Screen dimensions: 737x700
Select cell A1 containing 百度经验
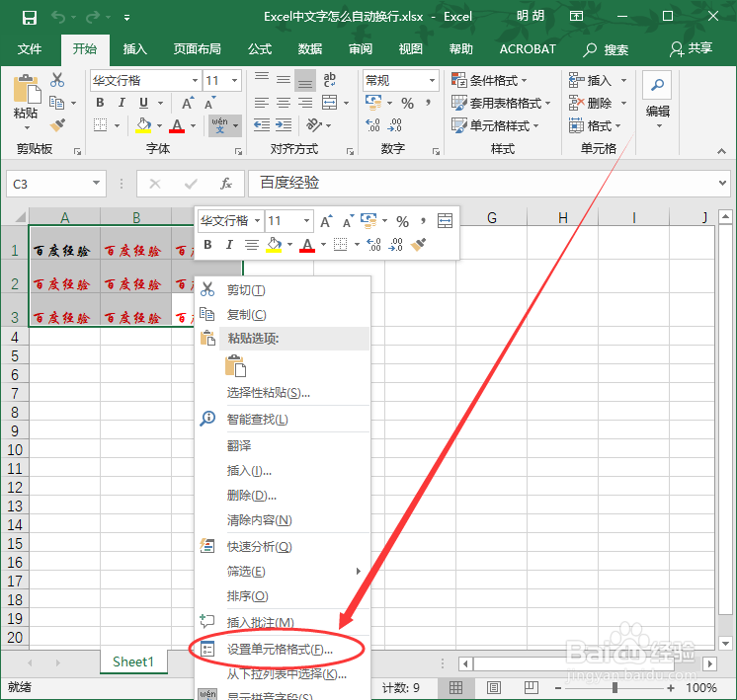[x=64, y=243]
